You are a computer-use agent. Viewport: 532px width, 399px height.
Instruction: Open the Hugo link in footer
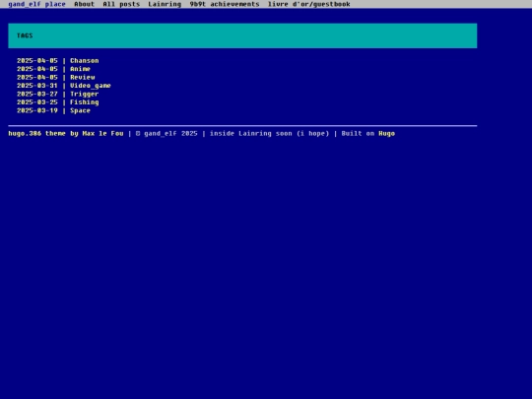point(386,133)
